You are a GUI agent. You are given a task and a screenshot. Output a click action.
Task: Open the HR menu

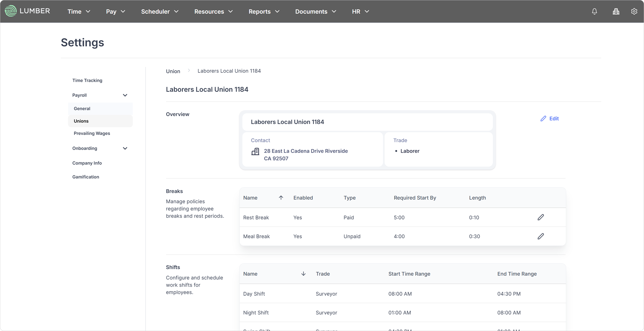(x=360, y=12)
